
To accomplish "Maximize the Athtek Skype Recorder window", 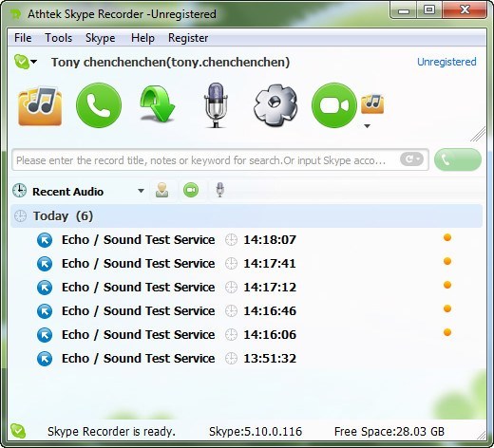I will click(x=429, y=10).
